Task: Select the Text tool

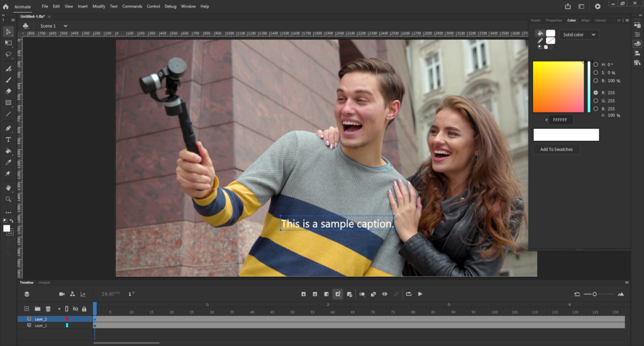Action: pyautogui.click(x=8, y=139)
